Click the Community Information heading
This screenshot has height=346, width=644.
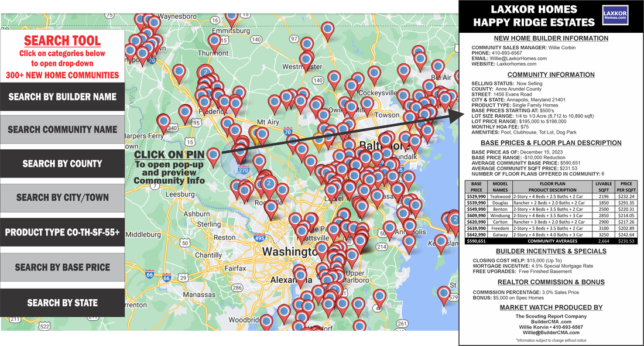click(551, 75)
